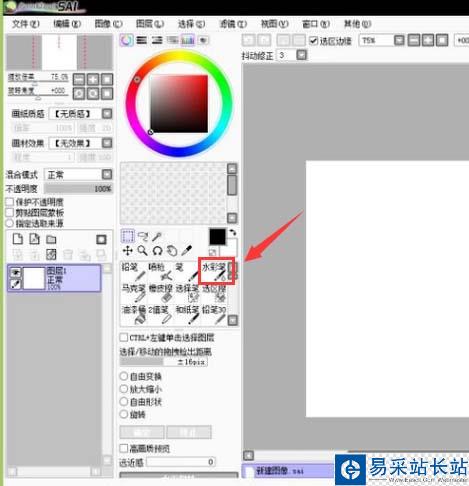Open the 窗口 Window menu

(315, 24)
